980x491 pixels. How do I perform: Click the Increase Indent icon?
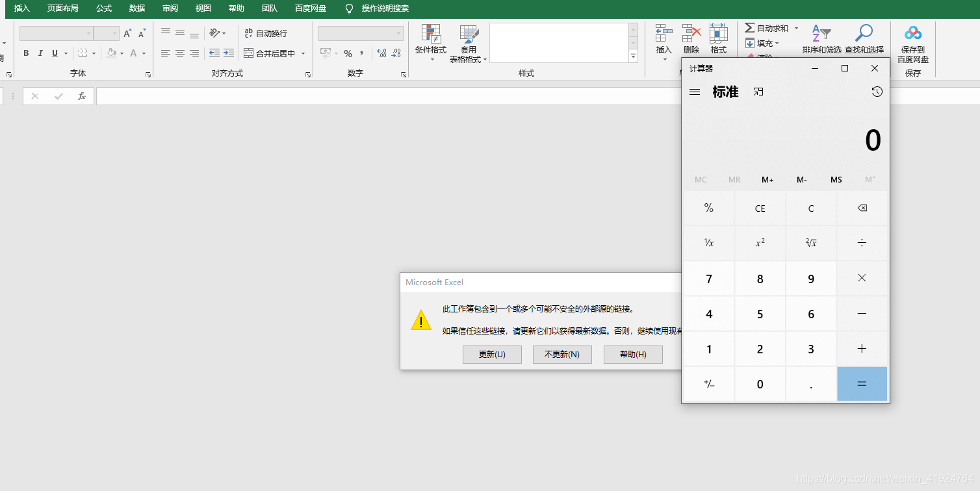228,53
